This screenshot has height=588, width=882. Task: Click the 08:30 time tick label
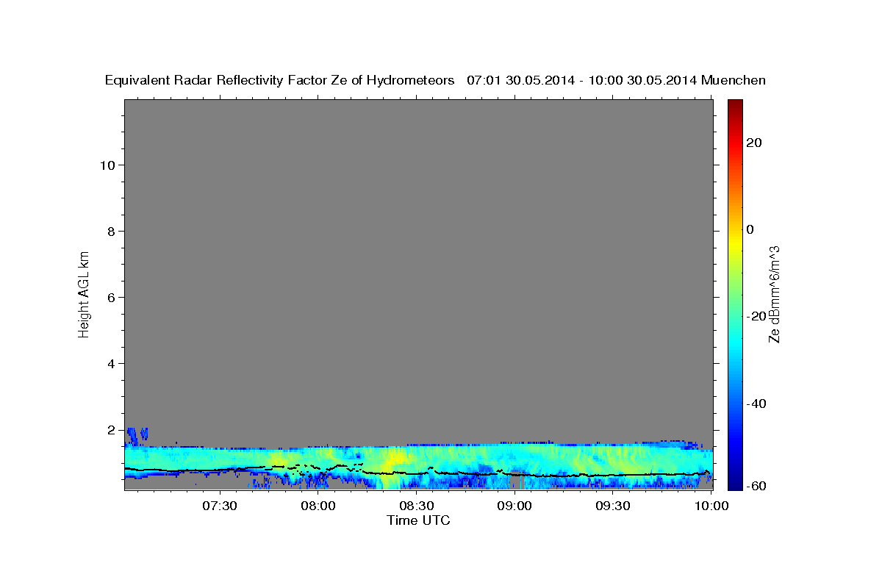(417, 506)
